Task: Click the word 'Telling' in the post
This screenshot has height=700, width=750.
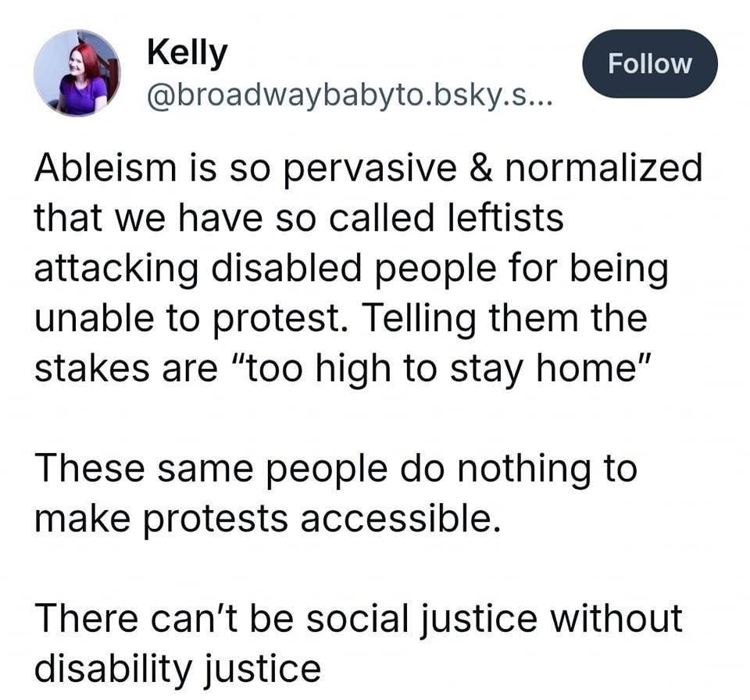Action: coord(419,320)
